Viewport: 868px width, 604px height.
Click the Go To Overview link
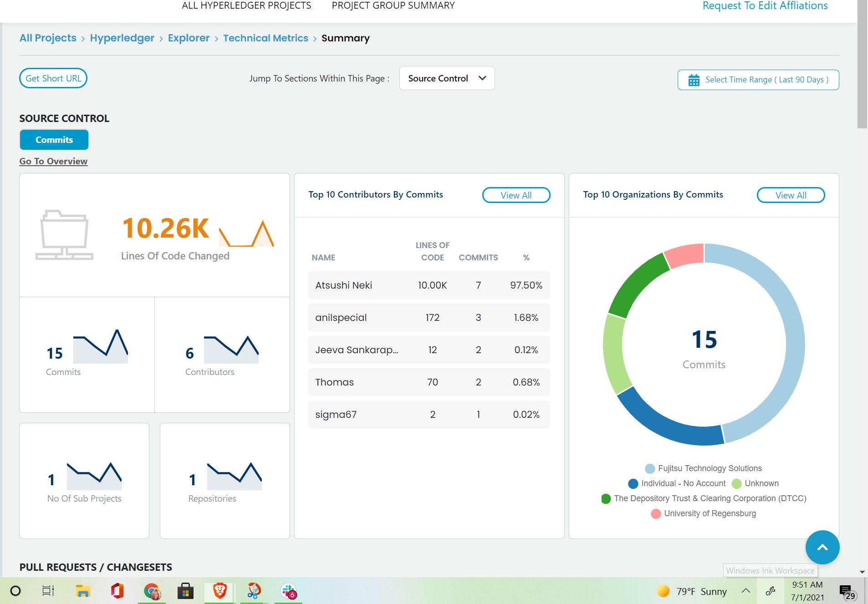tap(53, 161)
